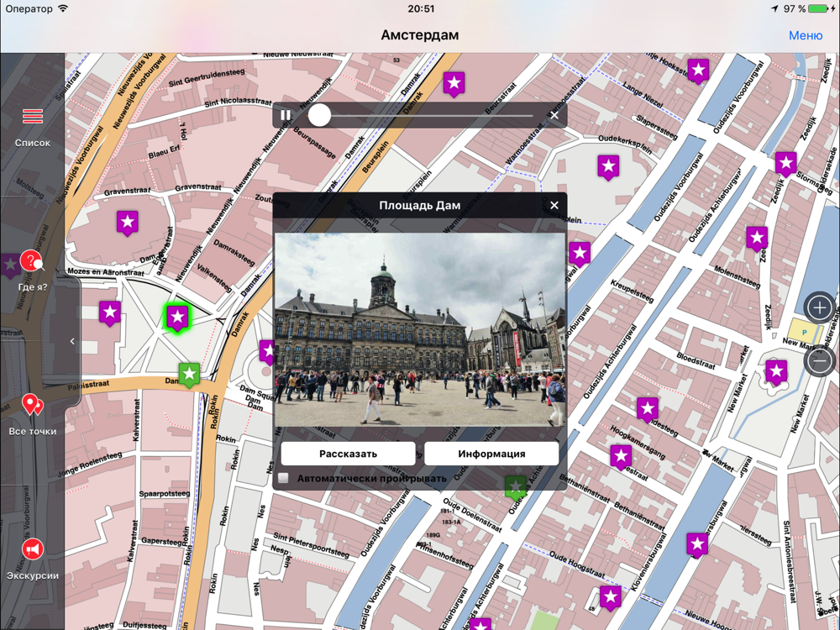Image resolution: width=840 pixels, height=630 pixels.
Task: Select star marker near Molensteeg
Action: (x=757, y=238)
